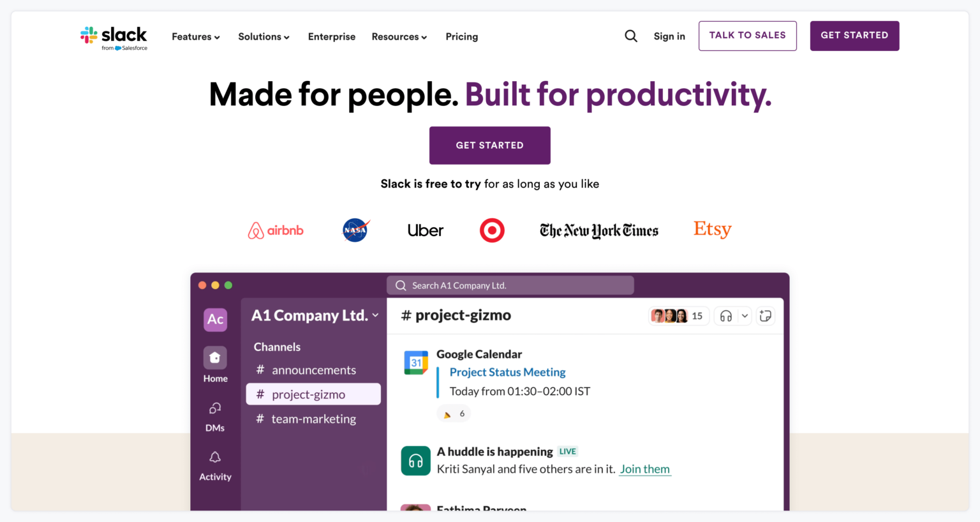The image size is (980, 522).
Task: Click the Enterprise navigation item
Action: tap(332, 36)
